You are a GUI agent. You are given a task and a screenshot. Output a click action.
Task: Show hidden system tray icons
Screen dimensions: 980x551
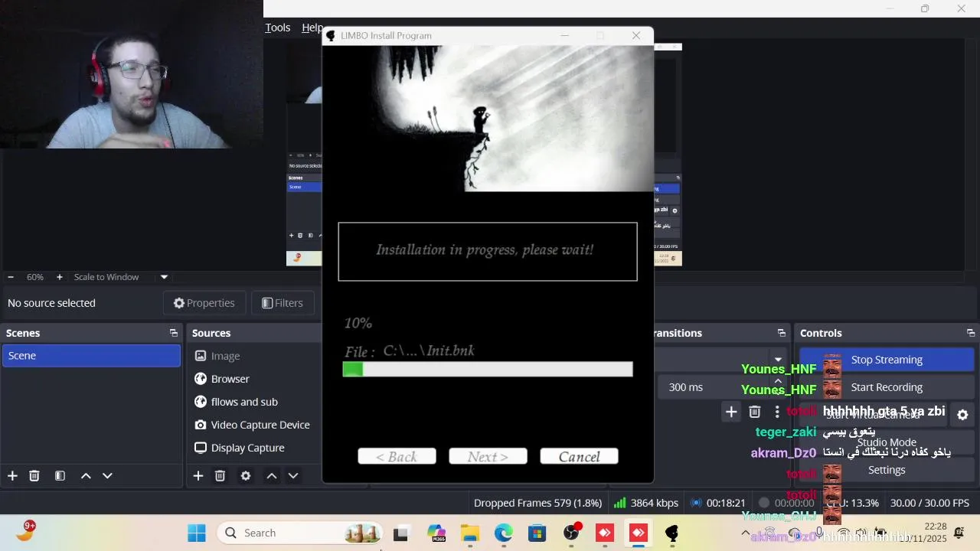click(746, 533)
